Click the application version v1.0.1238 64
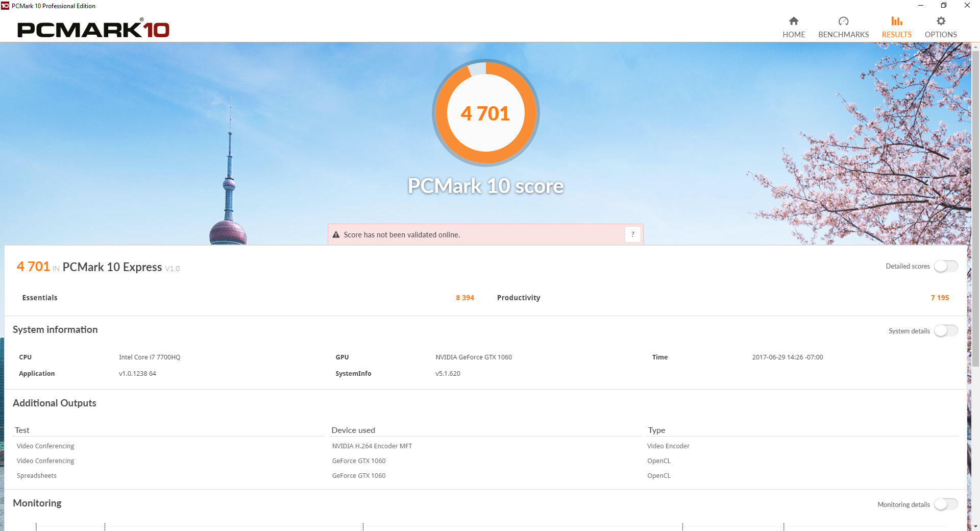Image resolution: width=980 pixels, height=531 pixels. [x=137, y=374]
